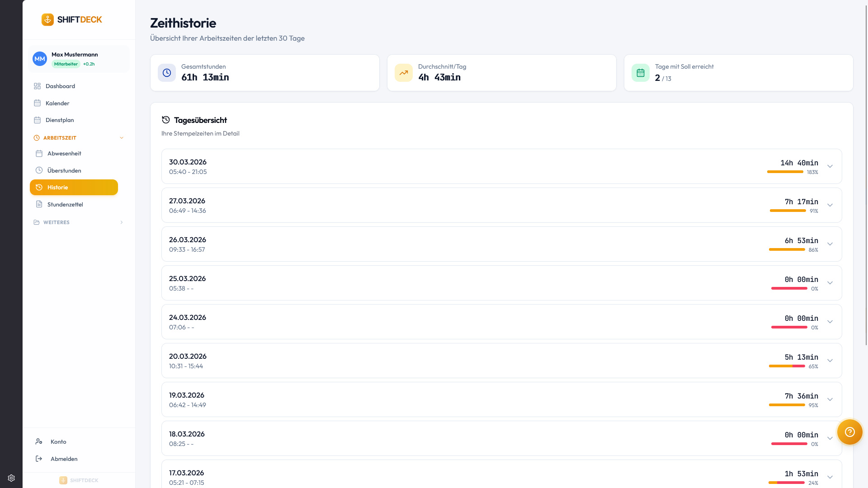Expand the 20.03.2026 entry chevron
868x488 pixels.
tap(830, 361)
